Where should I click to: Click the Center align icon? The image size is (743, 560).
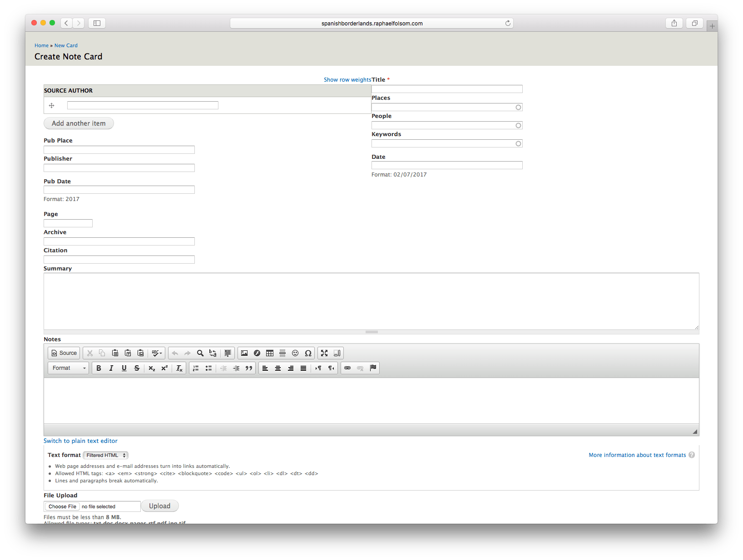click(x=278, y=368)
